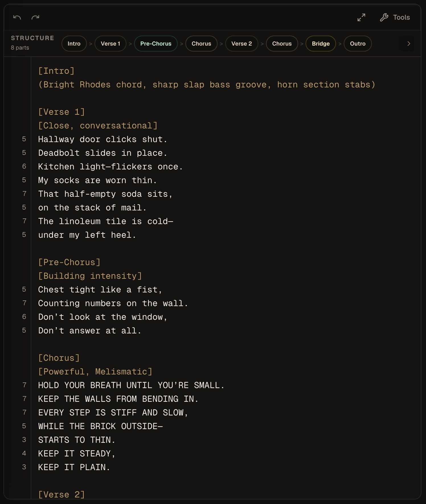Viewport: 426px width, 504px height.
Task: Click line 'Chest tight like a fist,'
Action: (100, 290)
